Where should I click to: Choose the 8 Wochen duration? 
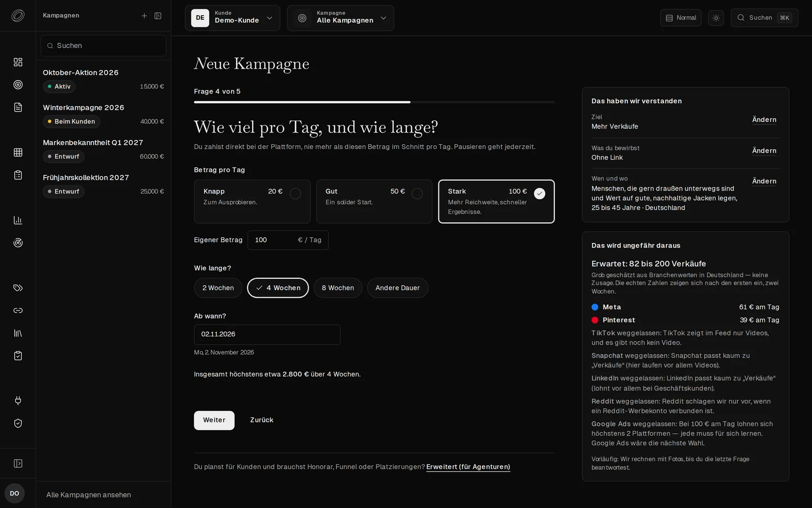click(338, 288)
